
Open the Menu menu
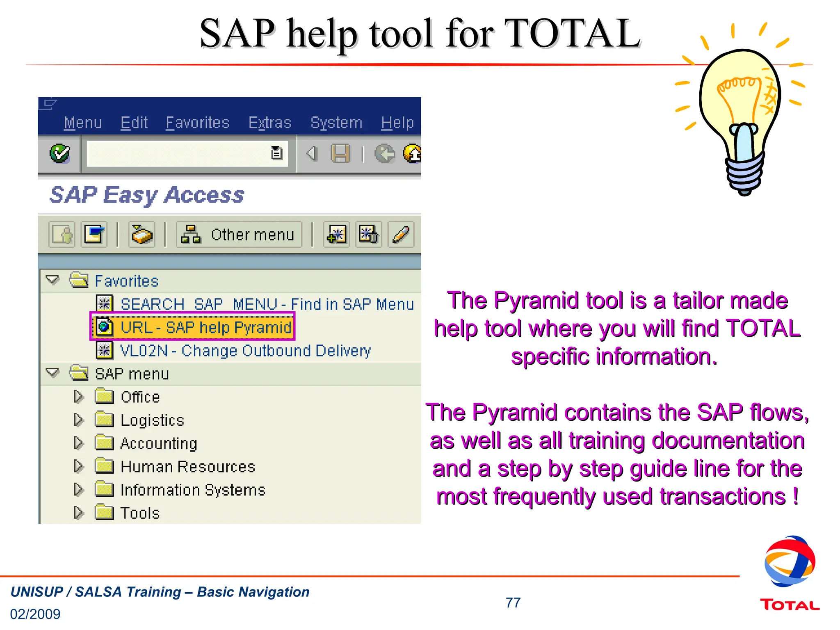[83, 123]
